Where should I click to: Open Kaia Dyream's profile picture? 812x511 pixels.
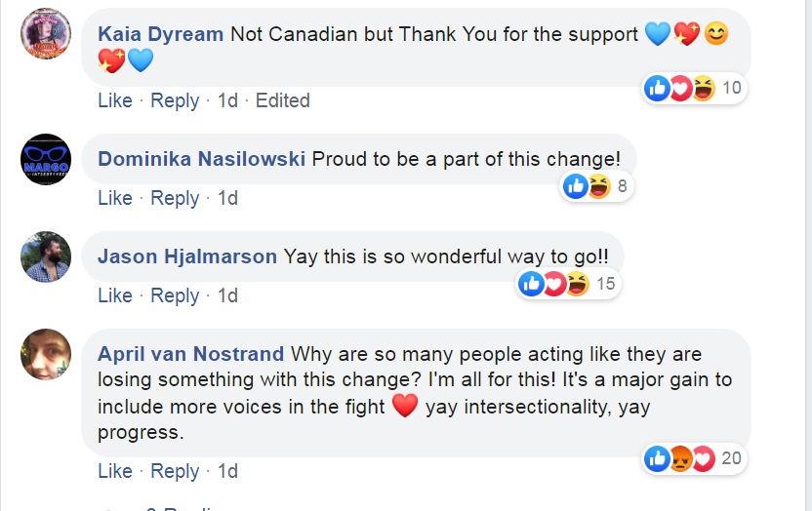pyautogui.click(x=46, y=33)
